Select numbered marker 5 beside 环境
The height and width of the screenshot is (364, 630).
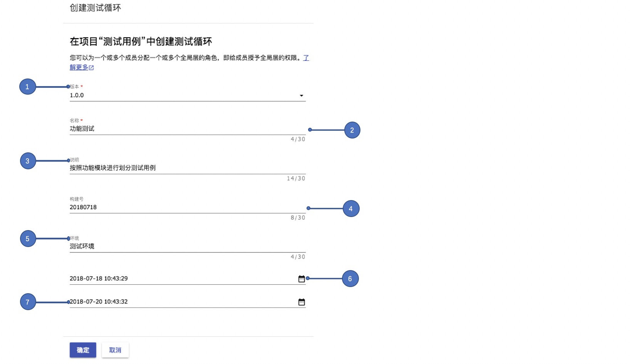[28, 239]
